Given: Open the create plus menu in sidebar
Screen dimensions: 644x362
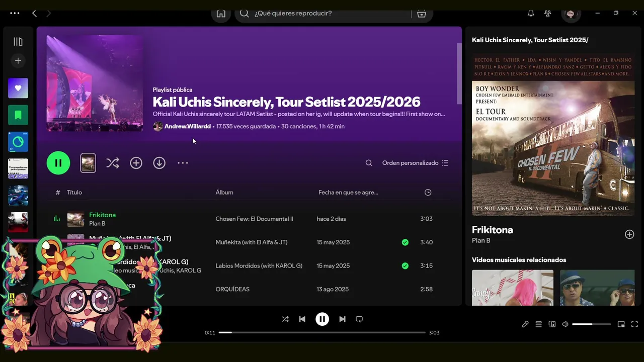Looking at the screenshot, I should (18, 61).
